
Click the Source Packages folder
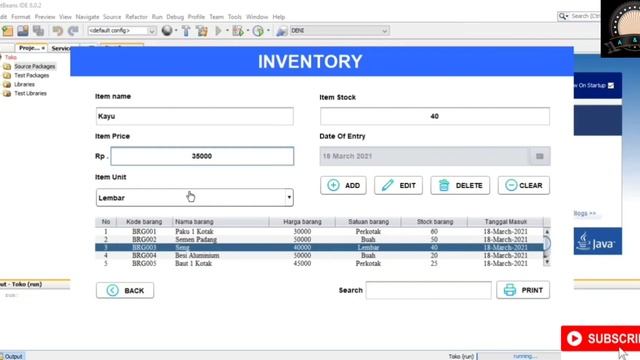pyautogui.click(x=34, y=66)
